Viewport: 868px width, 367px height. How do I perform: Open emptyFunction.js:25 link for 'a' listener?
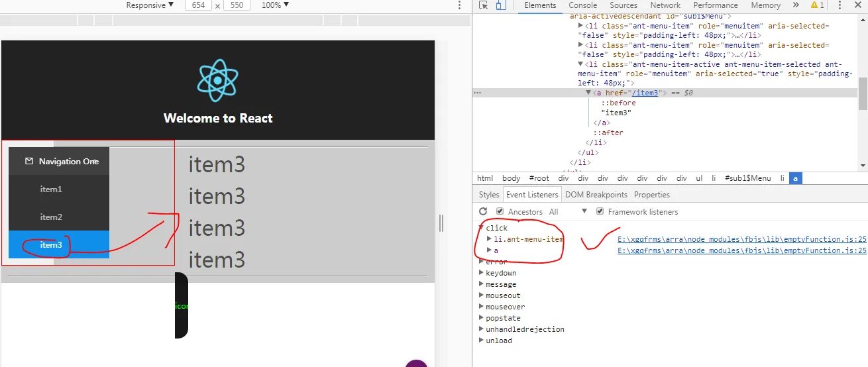click(x=742, y=251)
